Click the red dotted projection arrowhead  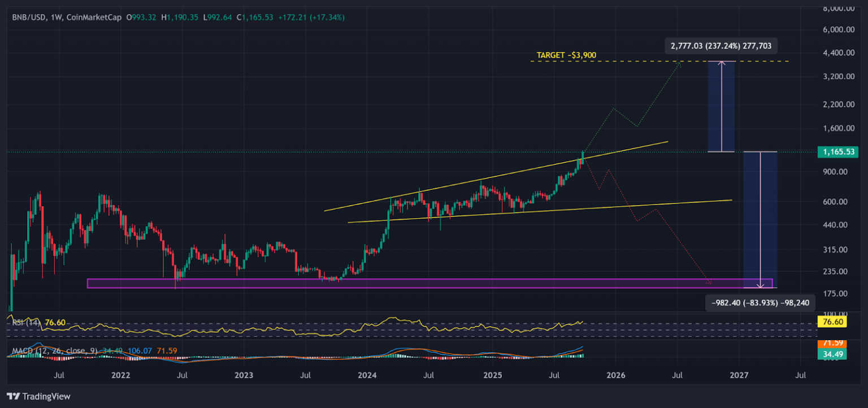coord(709,281)
